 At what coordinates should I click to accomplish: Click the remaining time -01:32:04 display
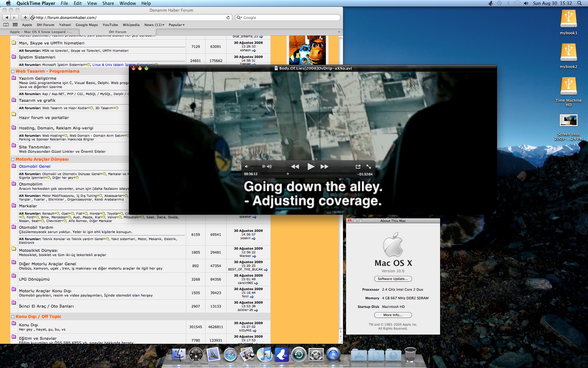(365, 174)
